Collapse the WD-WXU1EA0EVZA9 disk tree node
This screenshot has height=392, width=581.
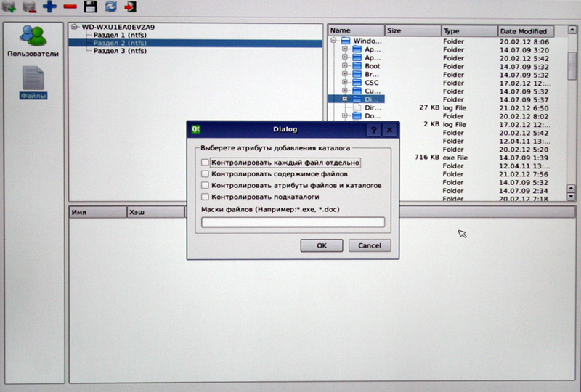75,27
